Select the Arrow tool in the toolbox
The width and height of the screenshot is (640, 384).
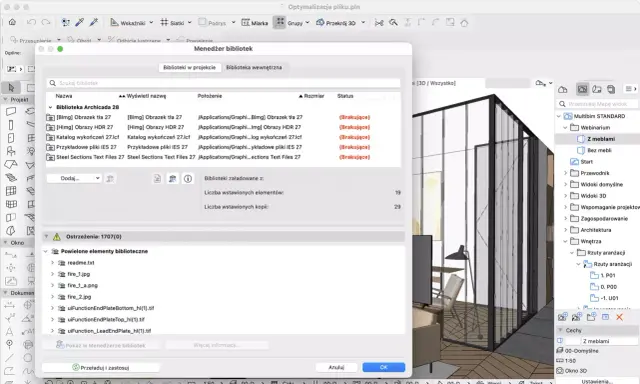pos(11,87)
